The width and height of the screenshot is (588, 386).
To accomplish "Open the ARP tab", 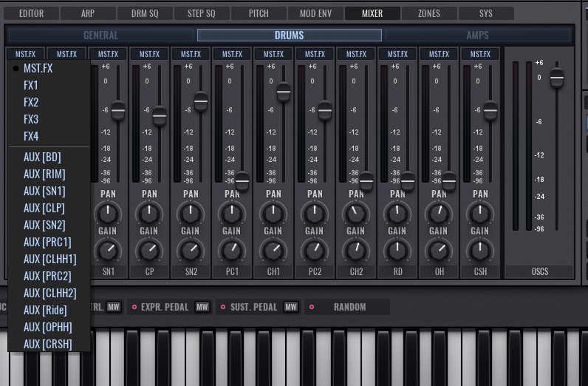I will pyautogui.click(x=88, y=13).
